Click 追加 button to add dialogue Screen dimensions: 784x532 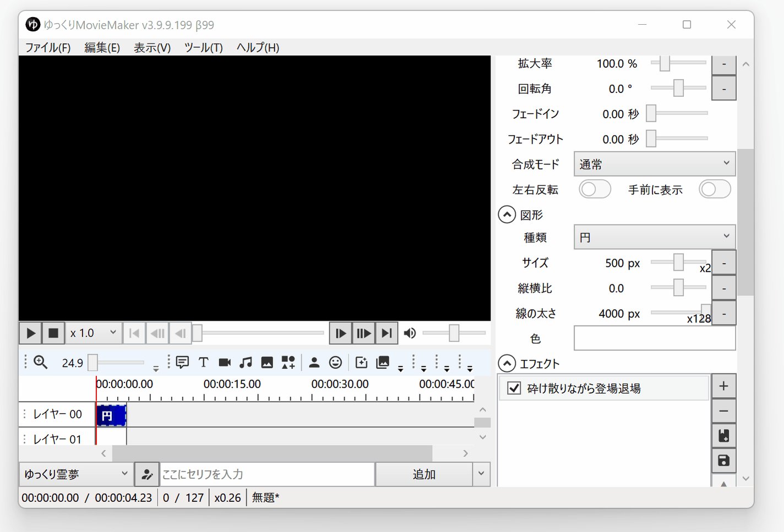[424, 474]
